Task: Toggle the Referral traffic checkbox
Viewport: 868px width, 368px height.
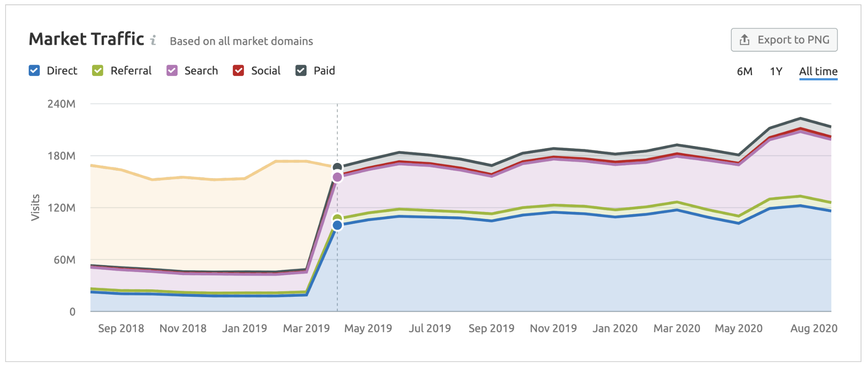Action: (x=98, y=71)
